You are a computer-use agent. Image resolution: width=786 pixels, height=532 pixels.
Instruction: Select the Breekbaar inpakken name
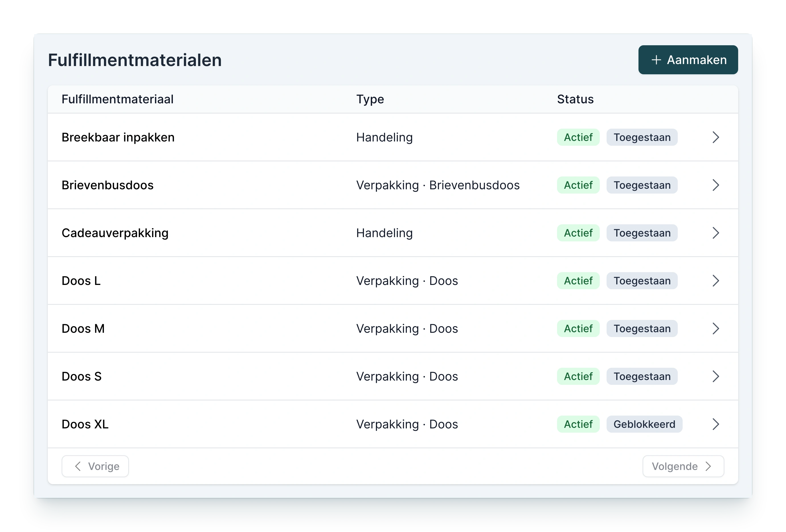point(118,137)
